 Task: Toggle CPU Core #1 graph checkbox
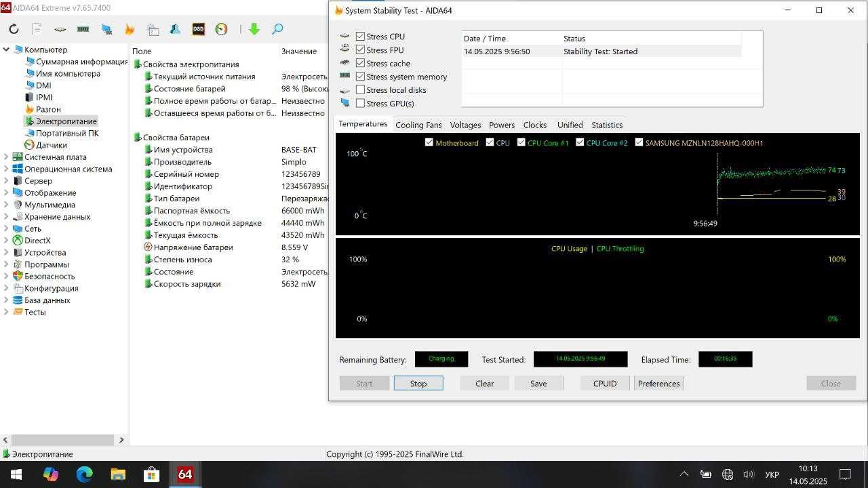[x=521, y=142]
